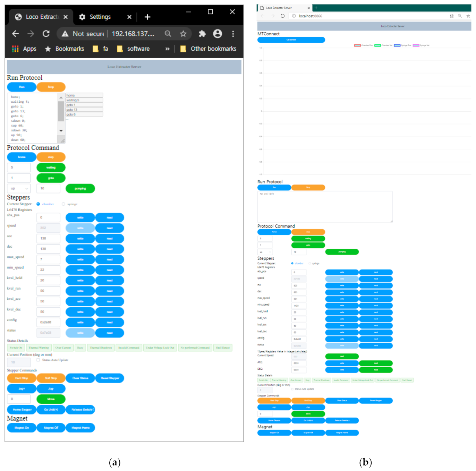The height and width of the screenshot is (471, 476).
Task: Close the Loco Extracter Server tab in localhost window
Action: 308,8
